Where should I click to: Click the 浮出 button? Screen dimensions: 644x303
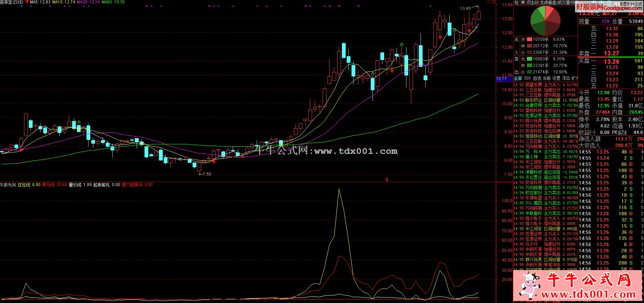pos(566,78)
